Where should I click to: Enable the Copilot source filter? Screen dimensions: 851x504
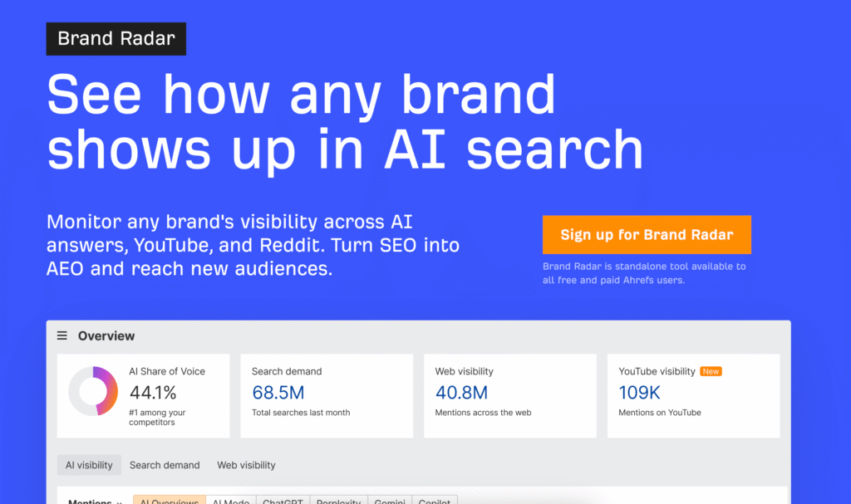click(435, 501)
